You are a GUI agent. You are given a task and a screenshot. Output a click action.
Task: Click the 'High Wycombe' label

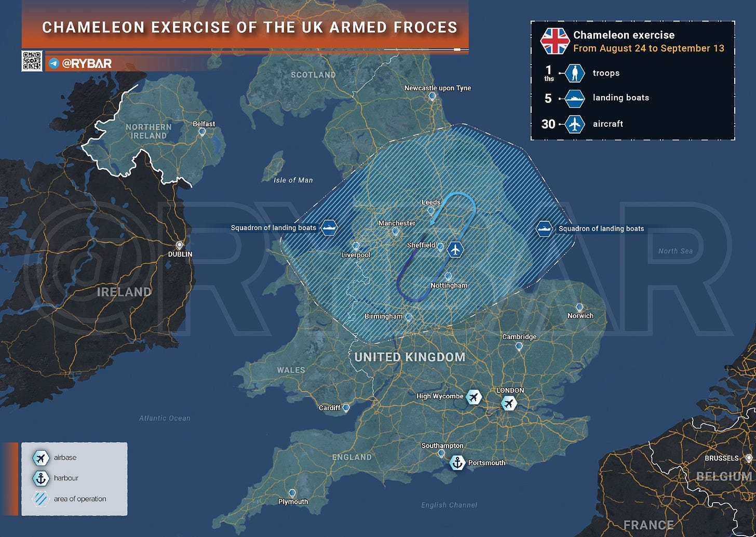coord(440,396)
